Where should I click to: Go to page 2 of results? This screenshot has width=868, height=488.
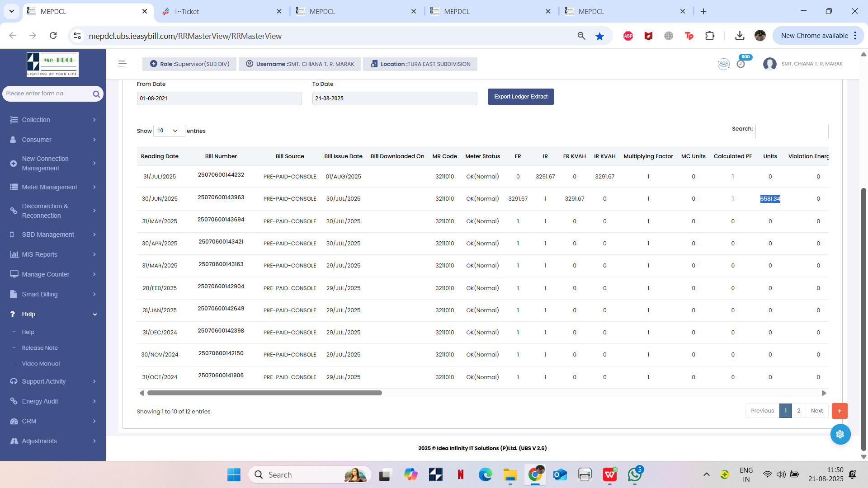[798, 411]
